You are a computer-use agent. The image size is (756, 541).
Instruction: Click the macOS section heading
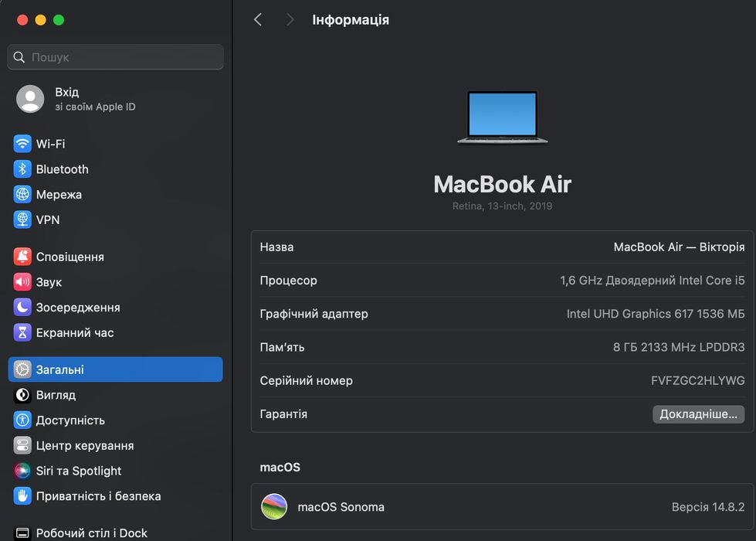280,467
